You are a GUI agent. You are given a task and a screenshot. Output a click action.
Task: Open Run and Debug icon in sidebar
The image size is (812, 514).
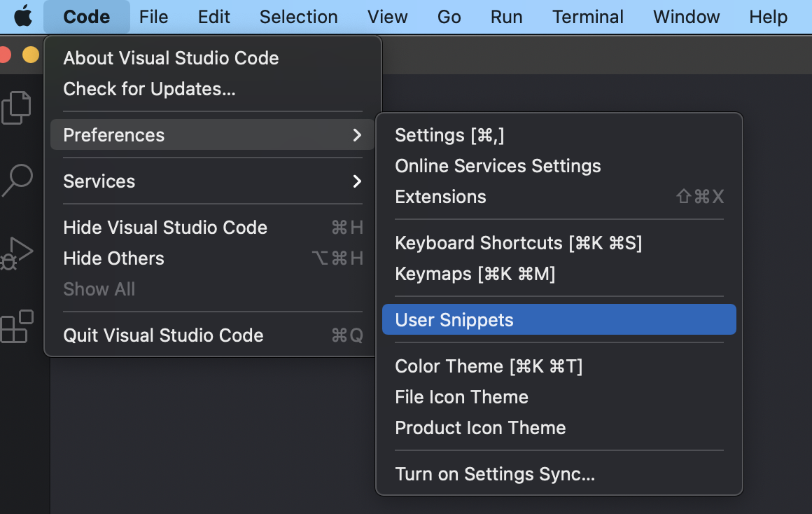[17, 253]
